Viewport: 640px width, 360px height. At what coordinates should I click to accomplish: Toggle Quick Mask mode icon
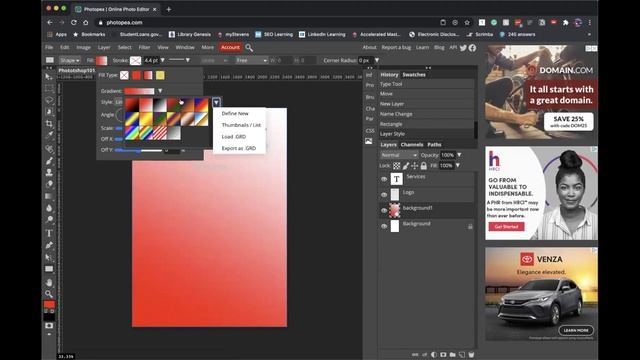point(49,326)
